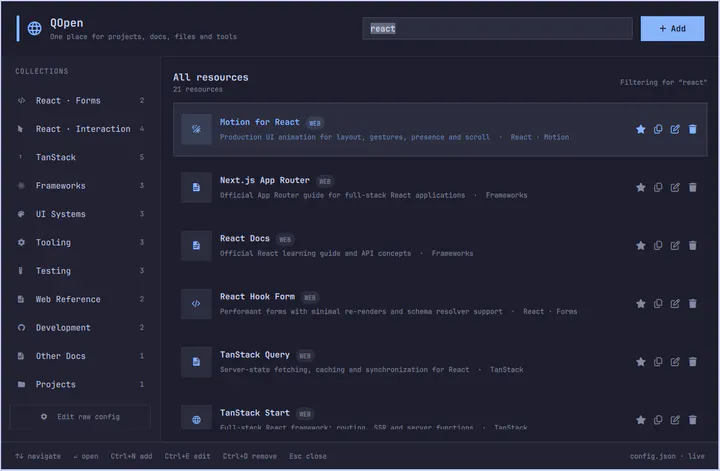
Task: Delete the Next.js App Router resource
Action: tap(692, 187)
